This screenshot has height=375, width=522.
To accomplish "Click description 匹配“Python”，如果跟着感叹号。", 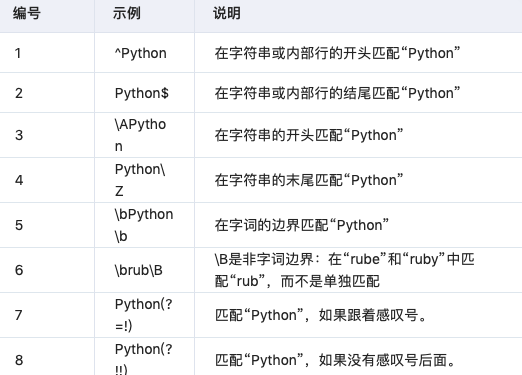I will coord(321,315).
